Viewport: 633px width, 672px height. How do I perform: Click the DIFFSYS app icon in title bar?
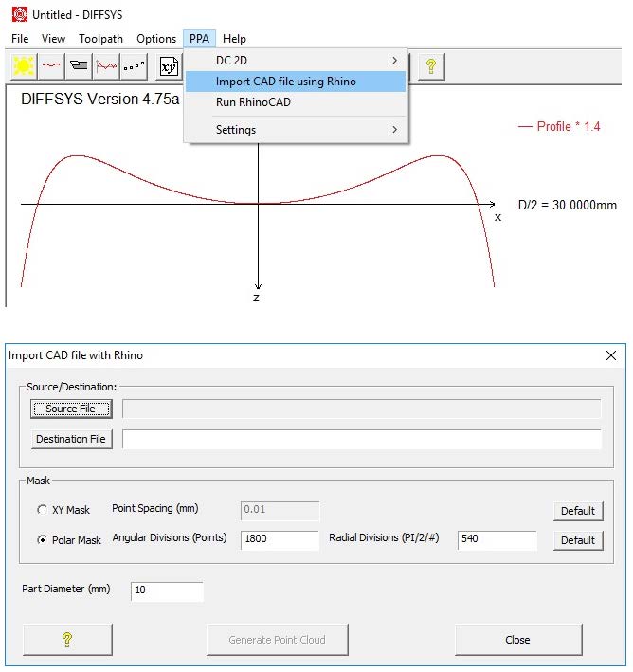click(x=20, y=14)
